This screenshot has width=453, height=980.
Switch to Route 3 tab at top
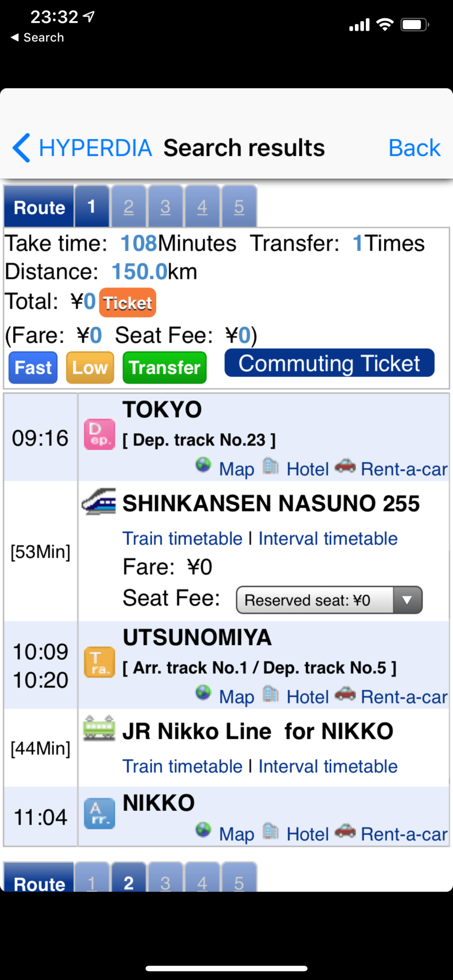tap(165, 207)
